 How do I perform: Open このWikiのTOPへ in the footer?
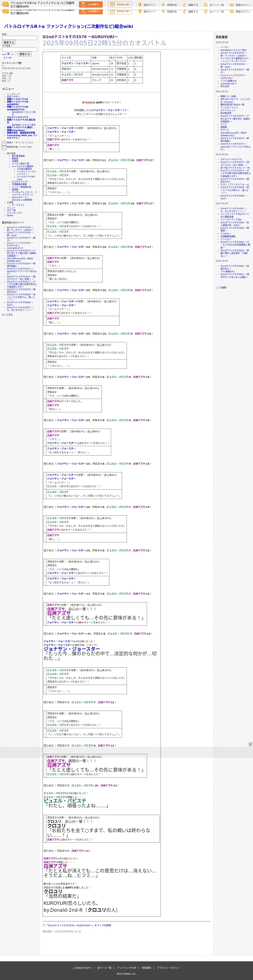[82, 967]
